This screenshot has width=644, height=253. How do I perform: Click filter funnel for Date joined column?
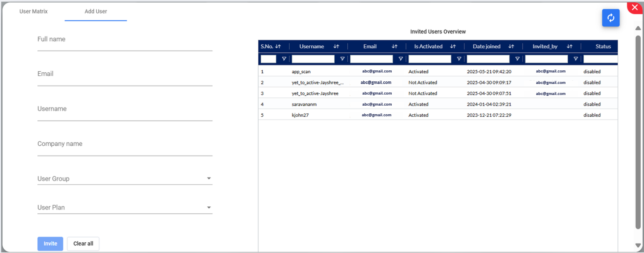pyautogui.click(x=517, y=59)
